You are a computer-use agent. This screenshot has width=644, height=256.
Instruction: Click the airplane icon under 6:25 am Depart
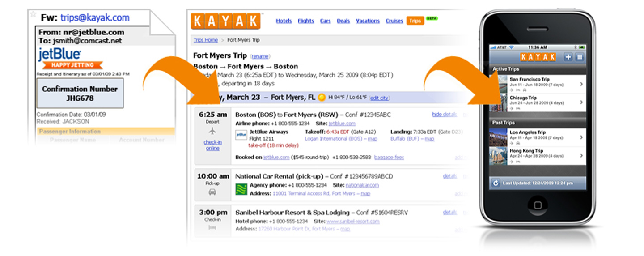coord(212,132)
